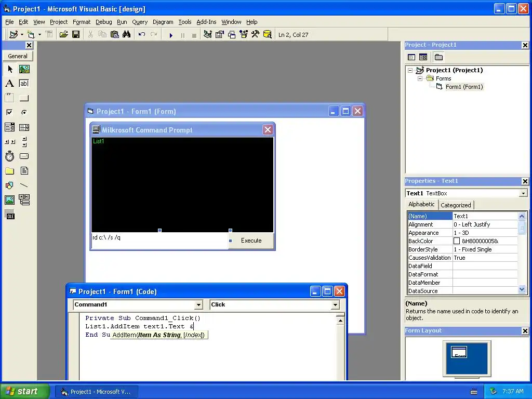Select the Pointer tool in toolbox
The width and height of the screenshot is (532, 399).
coord(10,69)
